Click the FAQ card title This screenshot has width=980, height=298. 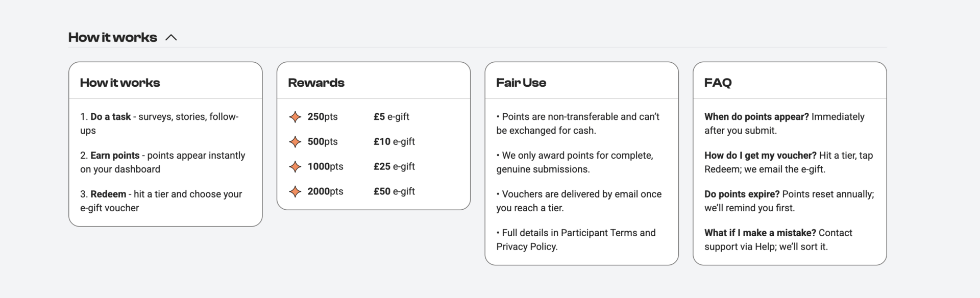718,83
